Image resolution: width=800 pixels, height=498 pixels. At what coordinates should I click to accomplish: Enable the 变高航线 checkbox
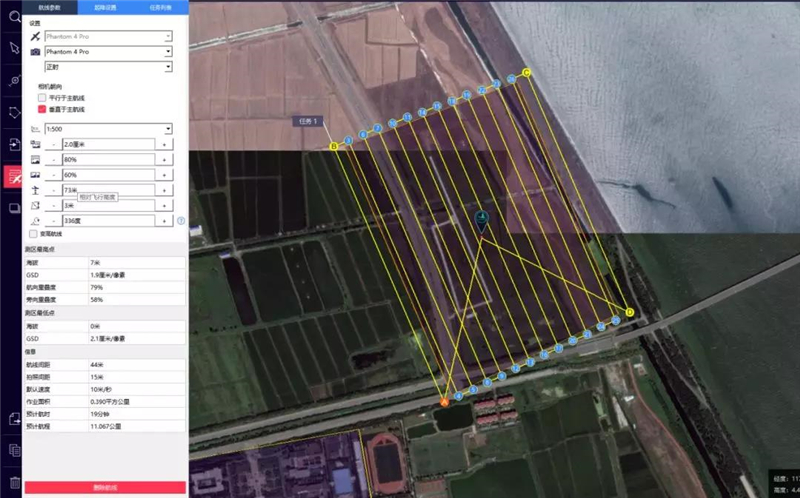[x=33, y=233]
